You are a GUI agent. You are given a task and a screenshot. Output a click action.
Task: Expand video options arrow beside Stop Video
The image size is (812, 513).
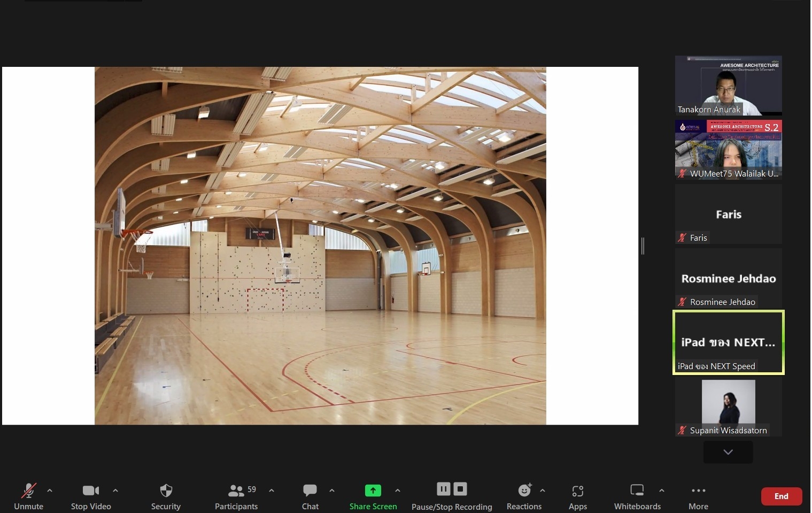pyautogui.click(x=115, y=490)
